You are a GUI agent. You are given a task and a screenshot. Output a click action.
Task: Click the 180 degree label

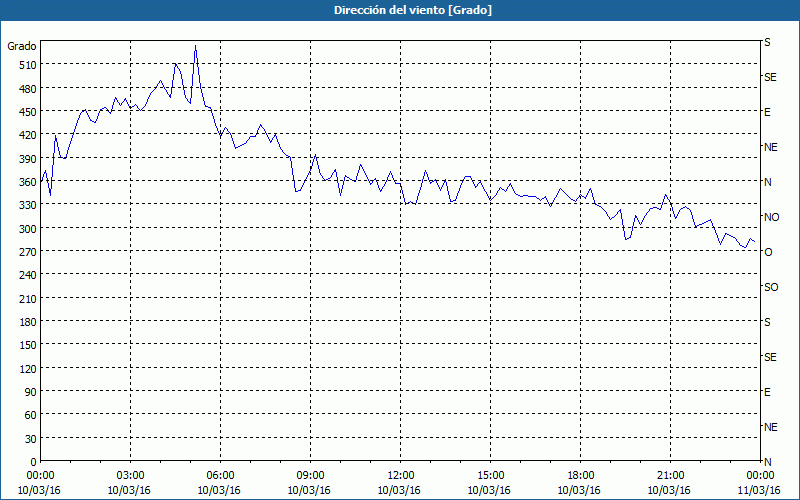coord(29,322)
